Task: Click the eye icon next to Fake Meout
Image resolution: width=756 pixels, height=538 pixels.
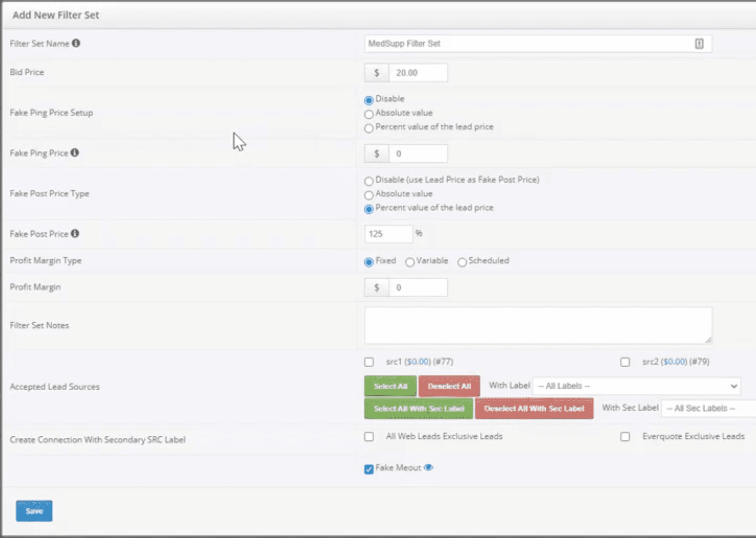Action: point(429,468)
